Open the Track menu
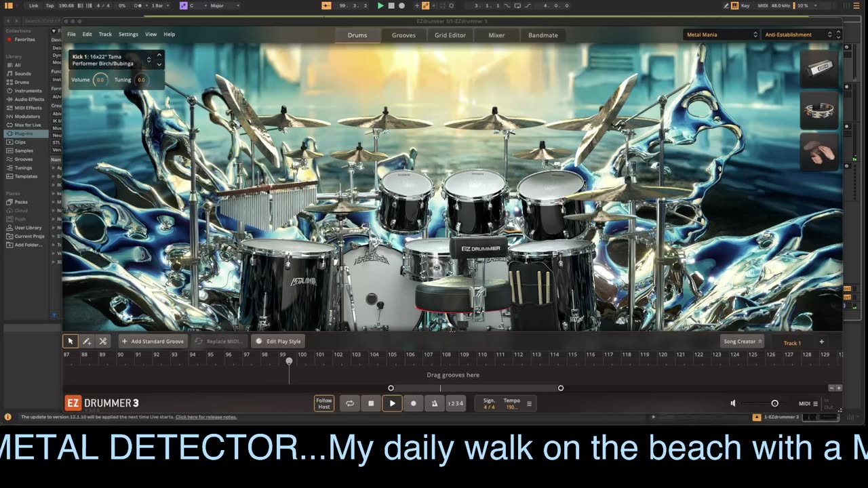This screenshot has height=488, width=868. coord(105,34)
